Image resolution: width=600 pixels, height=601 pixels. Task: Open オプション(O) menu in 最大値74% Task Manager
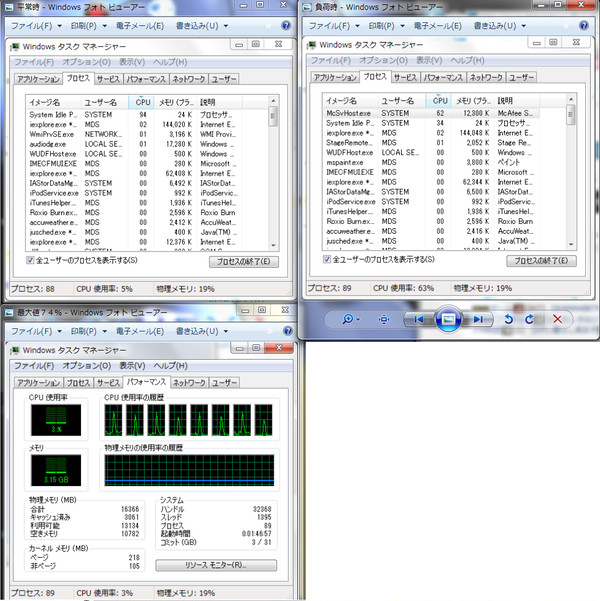click(x=86, y=366)
